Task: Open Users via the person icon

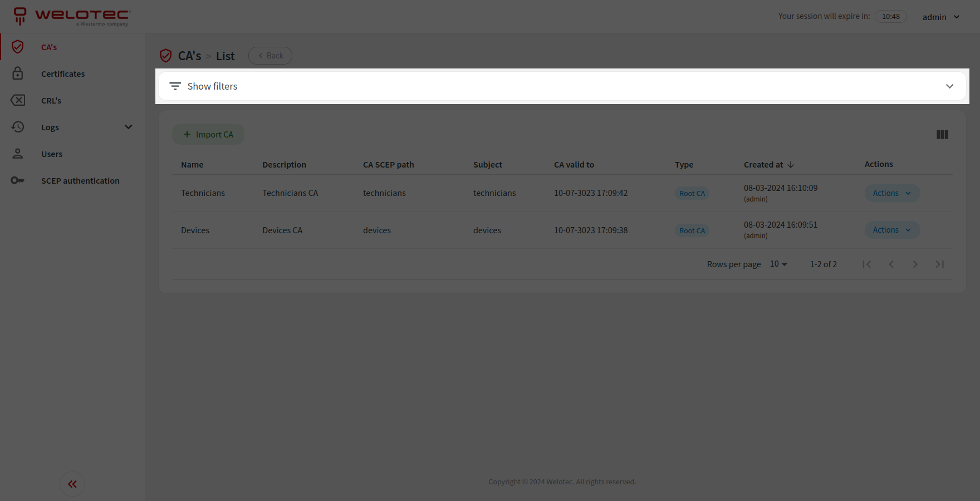Action: click(x=18, y=154)
